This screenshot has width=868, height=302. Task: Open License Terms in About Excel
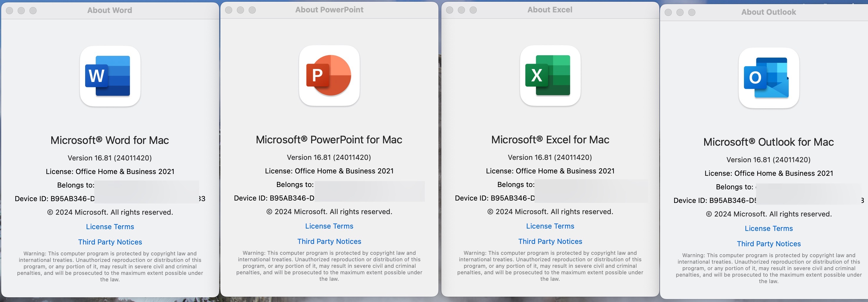pos(550,226)
